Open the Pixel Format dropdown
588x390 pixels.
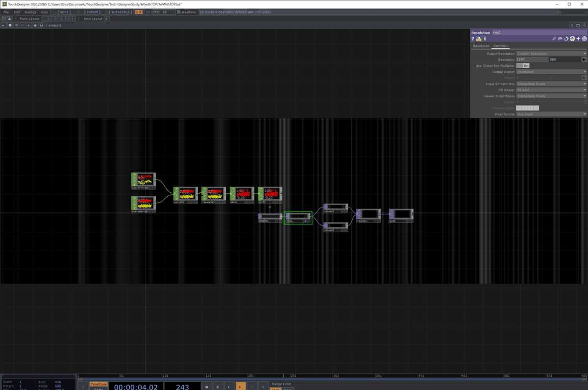pos(551,114)
